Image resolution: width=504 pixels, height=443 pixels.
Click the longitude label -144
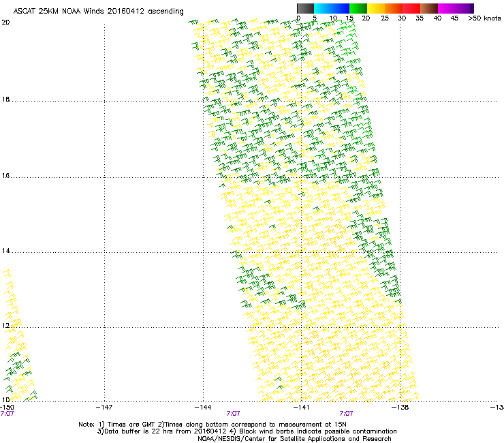[203, 408]
